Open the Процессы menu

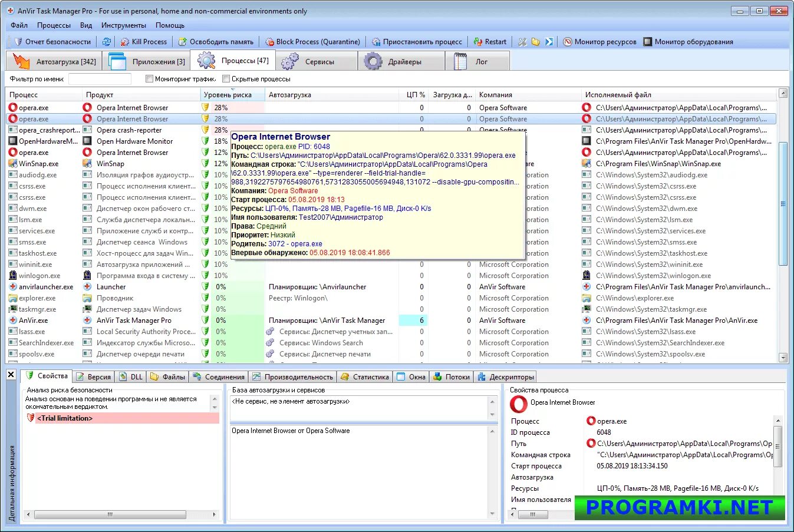tap(54, 25)
